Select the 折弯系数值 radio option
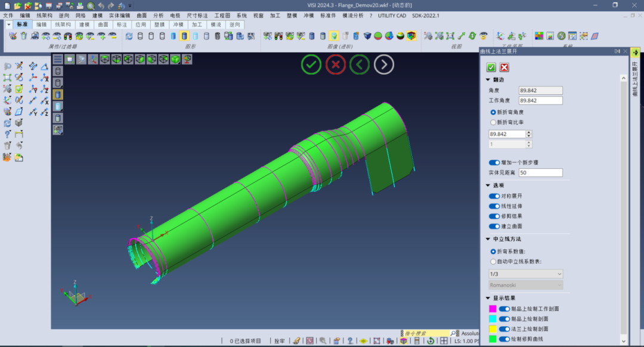The width and height of the screenshot is (644, 347). [x=493, y=252]
